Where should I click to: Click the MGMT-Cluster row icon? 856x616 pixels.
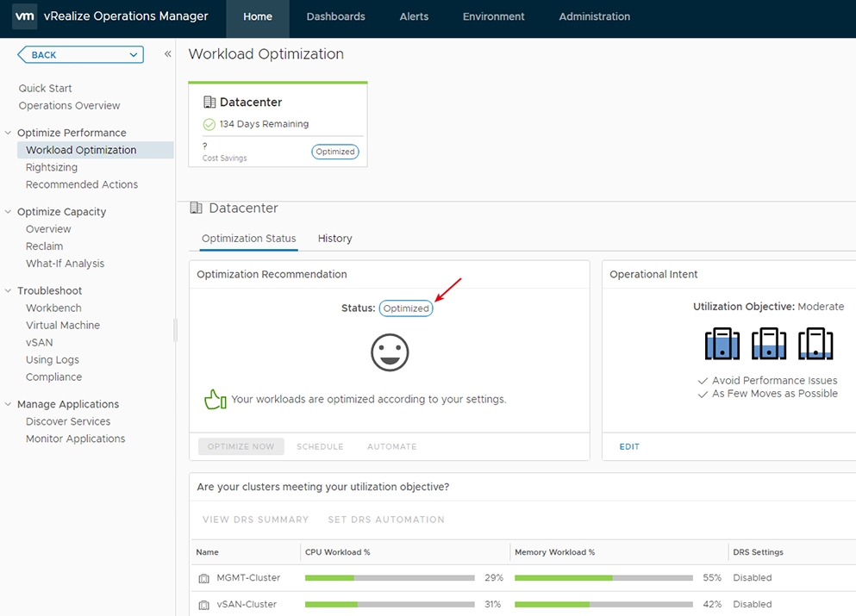pyautogui.click(x=203, y=578)
